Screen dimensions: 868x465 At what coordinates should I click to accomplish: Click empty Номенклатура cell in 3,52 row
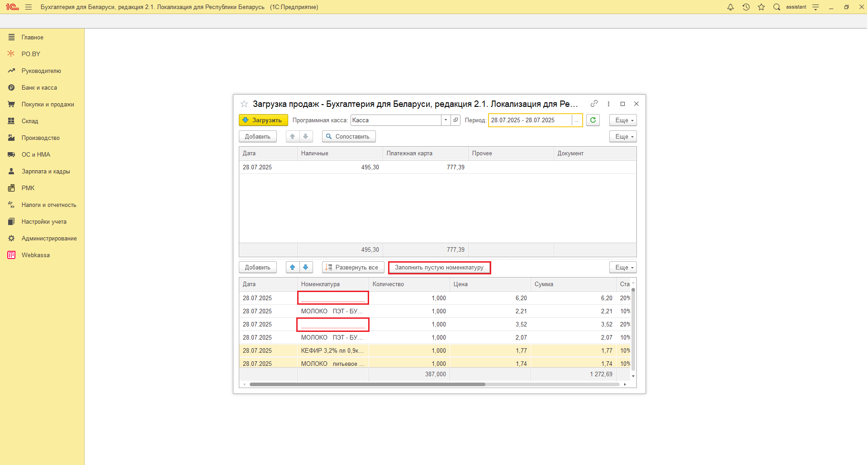click(x=333, y=325)
